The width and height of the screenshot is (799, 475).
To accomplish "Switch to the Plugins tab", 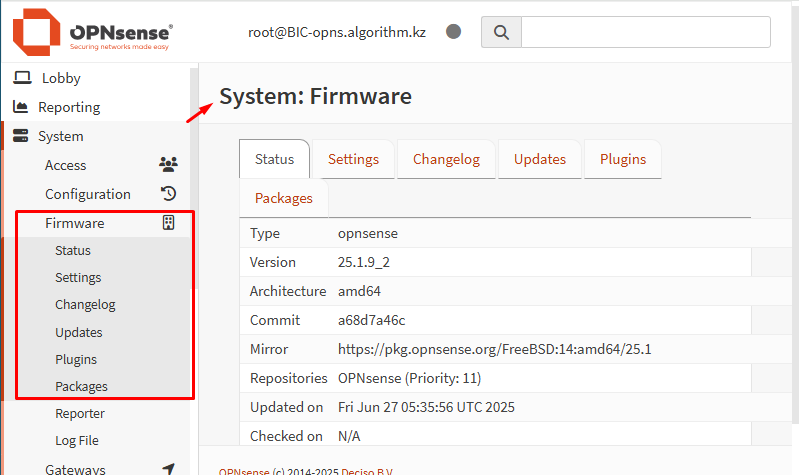I will pyautogui.click(x=623, y=159).
